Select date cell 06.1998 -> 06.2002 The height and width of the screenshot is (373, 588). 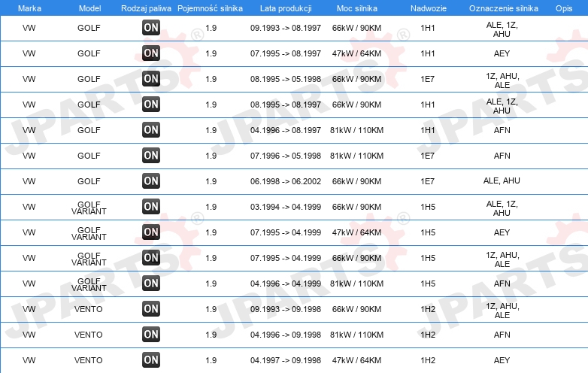click(x=286, y=181)
